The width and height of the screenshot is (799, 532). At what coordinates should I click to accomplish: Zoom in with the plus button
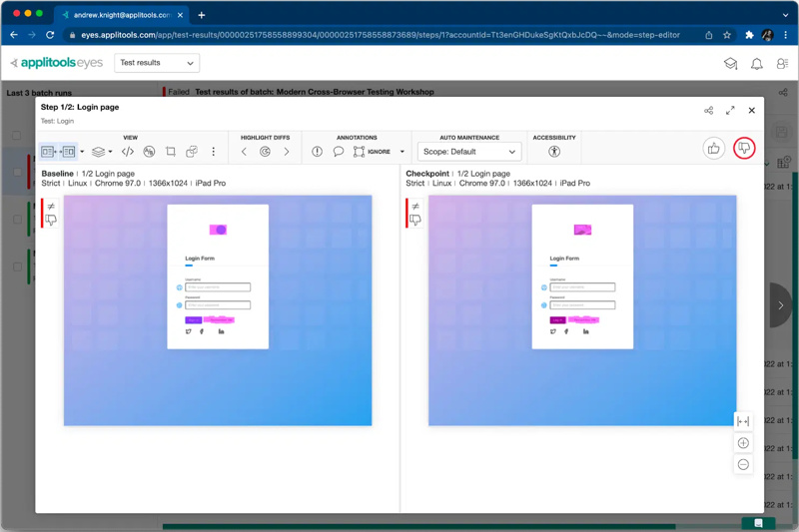point(743,443)
